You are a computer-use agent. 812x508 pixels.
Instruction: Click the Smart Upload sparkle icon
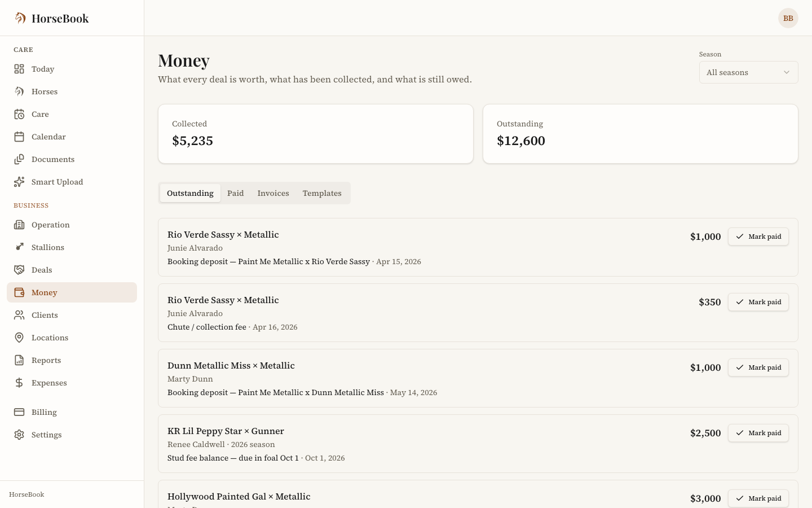point(19,182)
